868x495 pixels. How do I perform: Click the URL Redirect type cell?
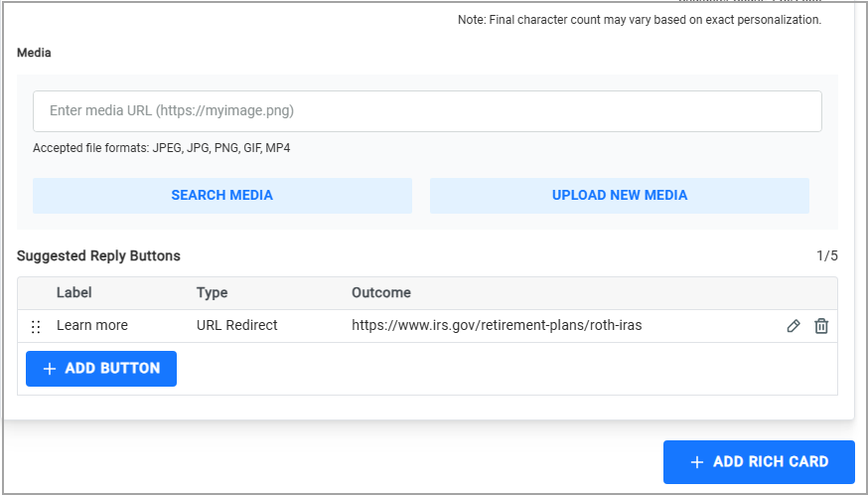237,325
